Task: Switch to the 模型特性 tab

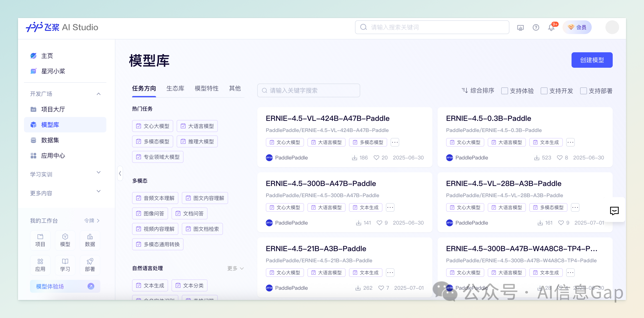Action: [x=206, y=88]
